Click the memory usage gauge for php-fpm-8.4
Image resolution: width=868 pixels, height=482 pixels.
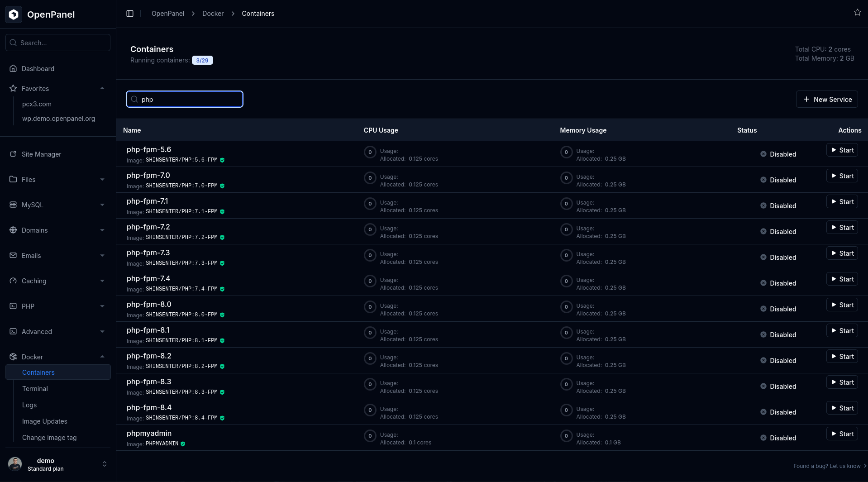tap(566, 410)
